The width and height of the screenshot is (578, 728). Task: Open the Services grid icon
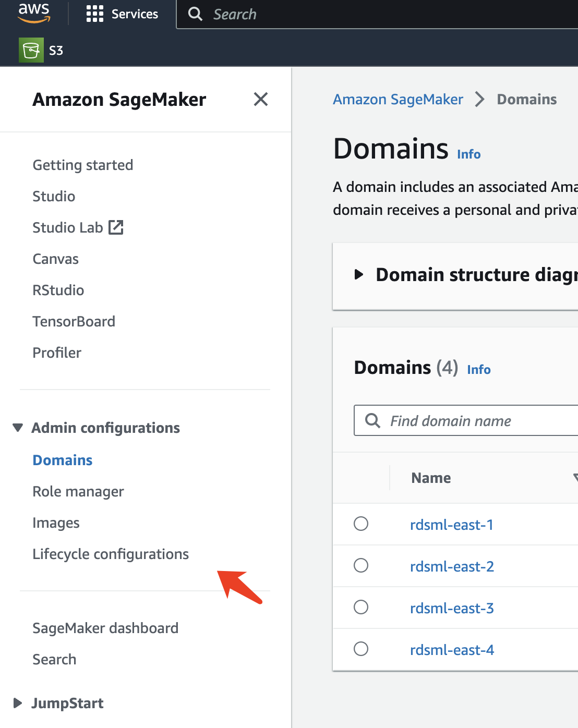pyautogui.click(x=94, y=14)
